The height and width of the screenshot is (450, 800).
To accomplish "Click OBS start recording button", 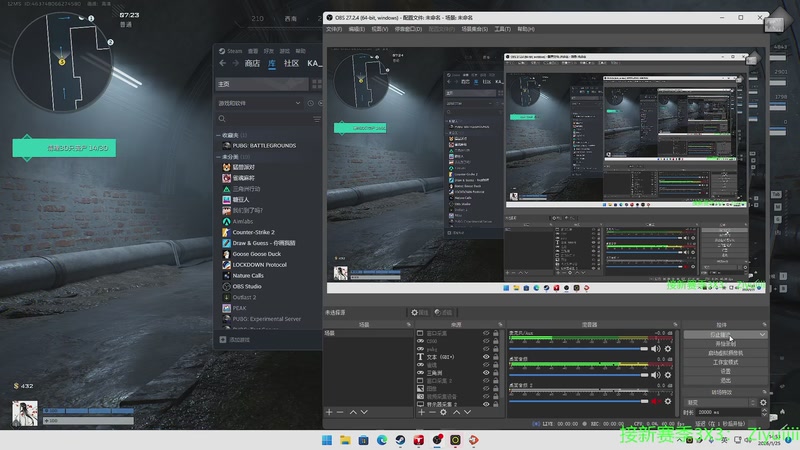I will [725, 344].
